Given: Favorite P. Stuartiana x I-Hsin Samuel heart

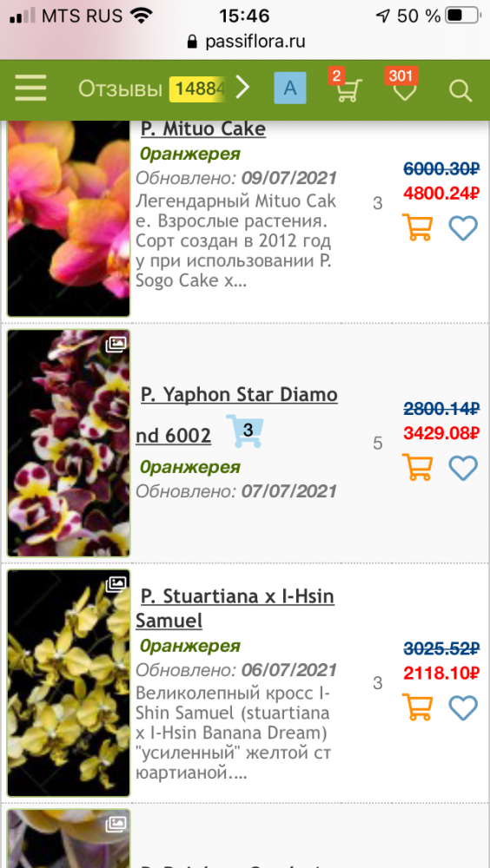Looking at the screenshot, I should point(463,707).
